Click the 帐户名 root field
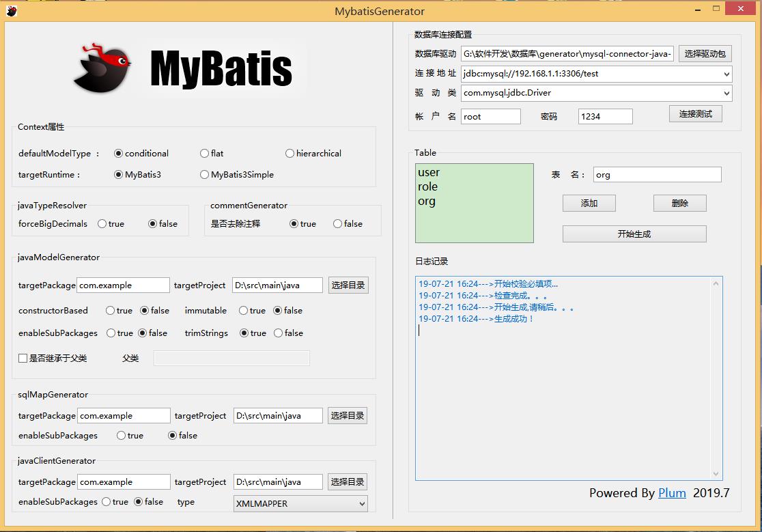Screen dimensions: 762x532 pos(491,117)
